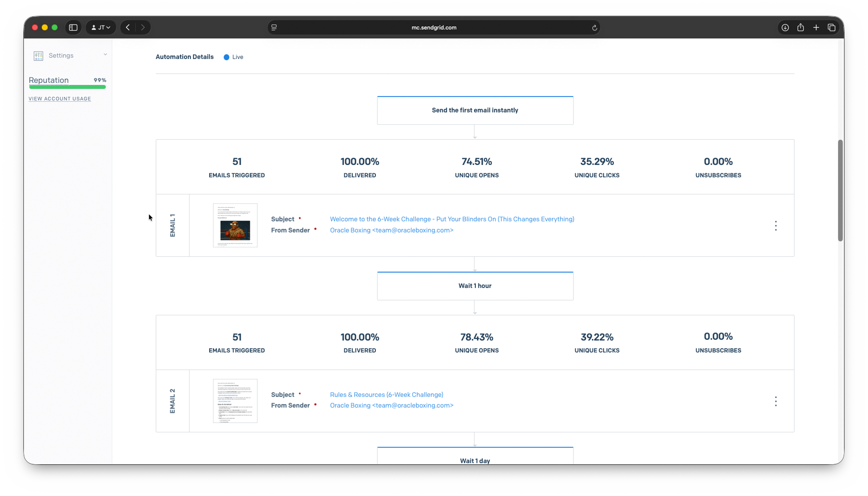Open the Settings panel icon in sidebar
The width and height of the screenshot is (868, 496).
click(38, 55)
